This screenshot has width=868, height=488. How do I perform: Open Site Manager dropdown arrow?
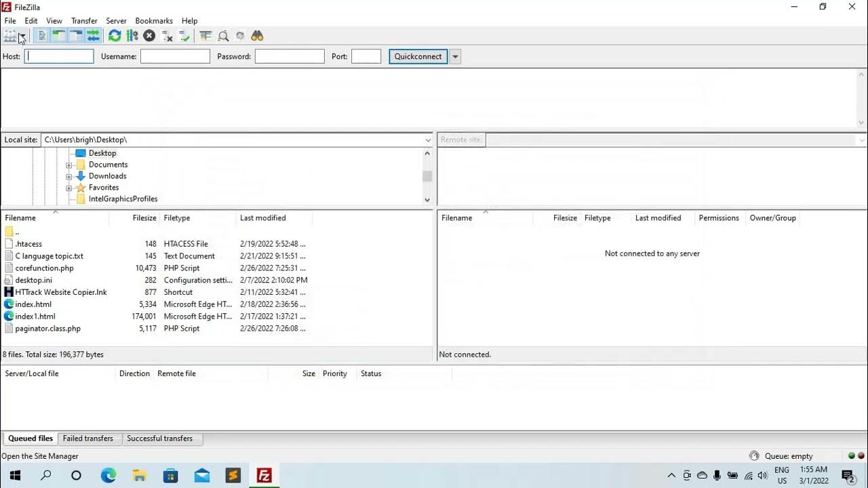click(22, 36)
